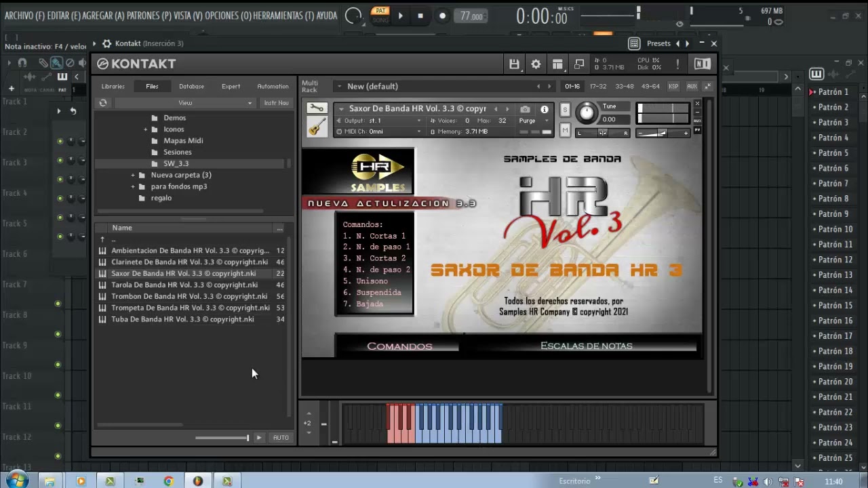This screenshot has width=868, height=488.
Task: Switch Kontakt to minimized view icon
Action: click(579, 64)
